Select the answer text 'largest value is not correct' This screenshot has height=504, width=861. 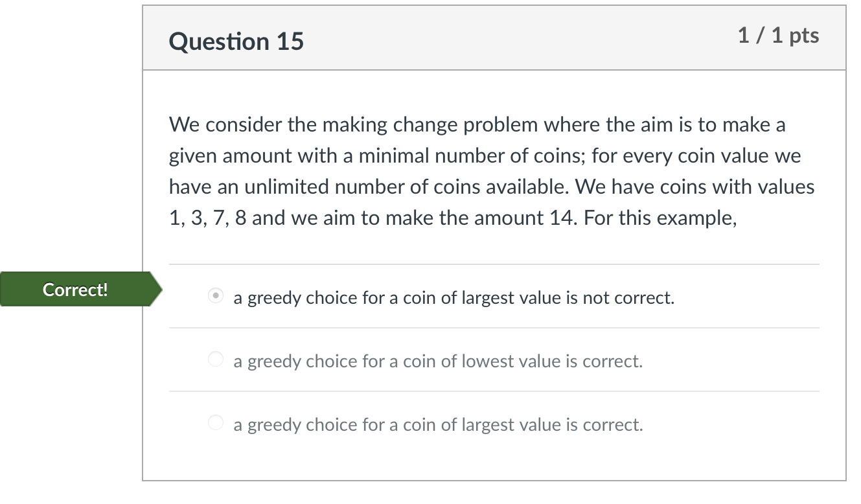453,297
